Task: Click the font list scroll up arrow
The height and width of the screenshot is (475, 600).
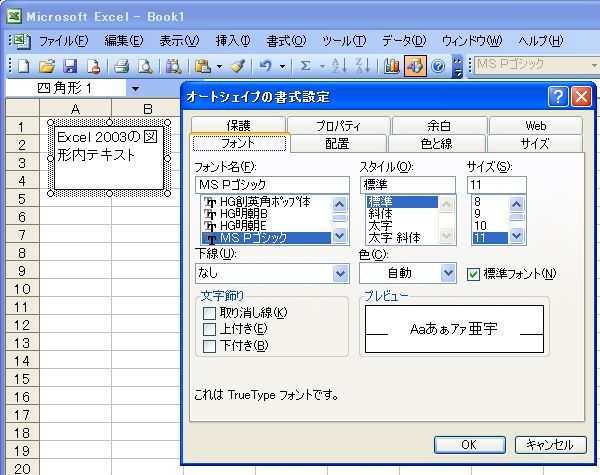Action: [339, 204]
